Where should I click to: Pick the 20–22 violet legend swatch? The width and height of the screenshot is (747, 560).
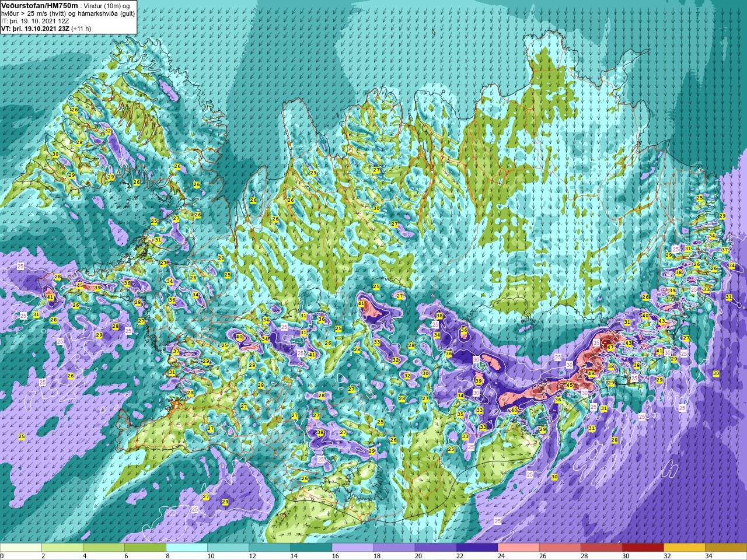coord(435,548)
